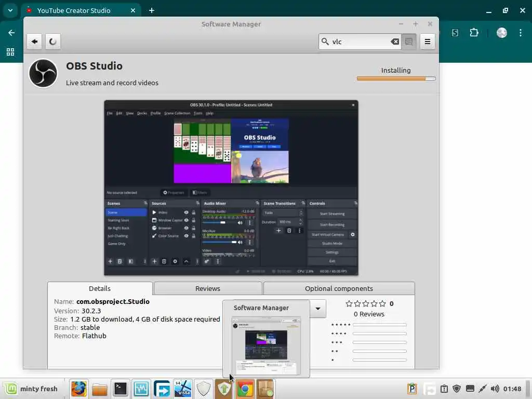The width and height of the screenshot is (532, 399).
Task: Open the network connection tray icon
Action: coord(482,389)
